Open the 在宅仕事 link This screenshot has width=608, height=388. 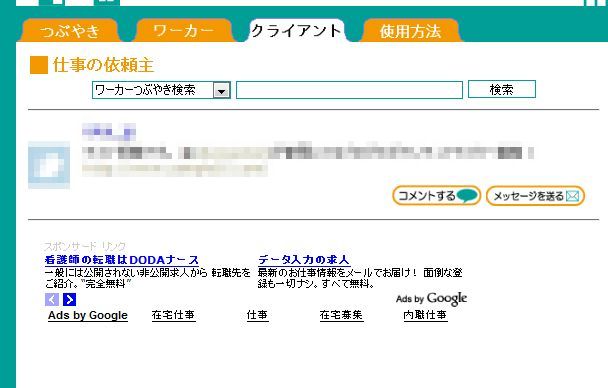tap(173, 315)
